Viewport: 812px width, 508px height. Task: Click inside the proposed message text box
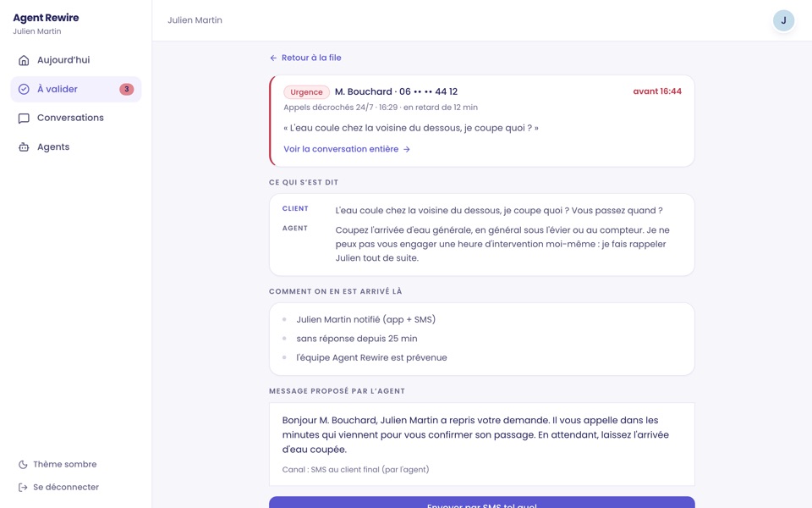(481, 444)
